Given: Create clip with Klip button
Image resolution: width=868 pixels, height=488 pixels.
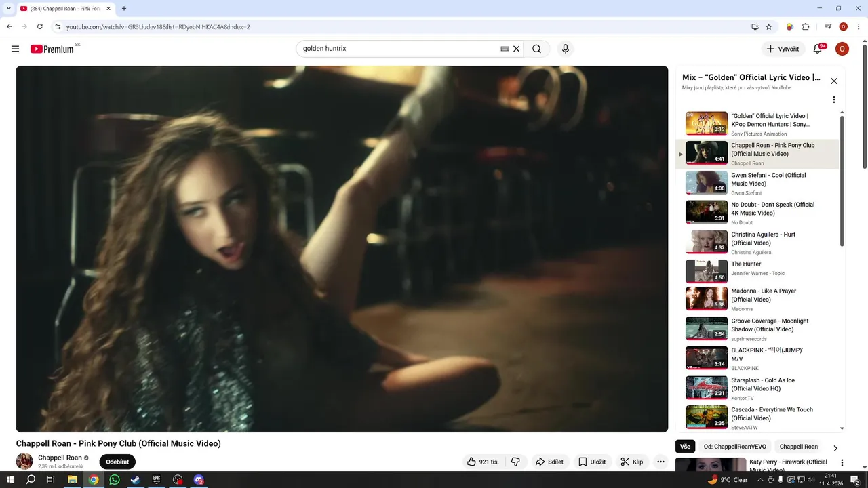Looking at the screenshot, I should pos(631,462).
